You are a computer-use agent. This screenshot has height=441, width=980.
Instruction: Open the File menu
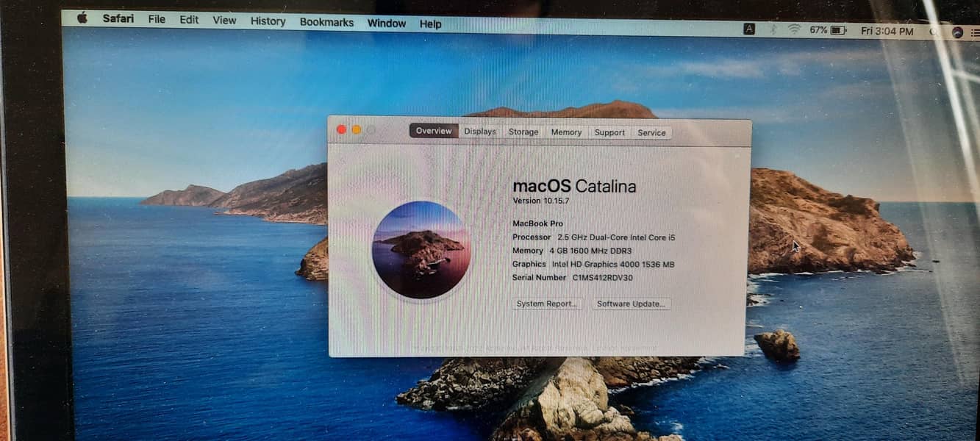157,20
